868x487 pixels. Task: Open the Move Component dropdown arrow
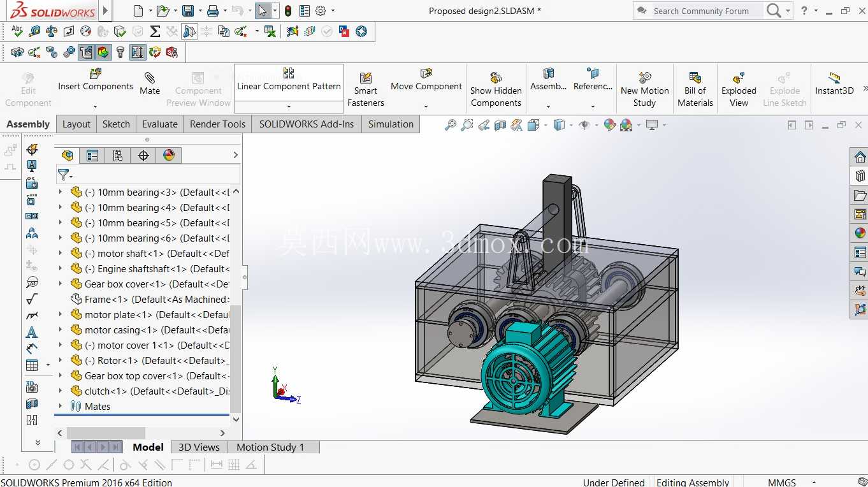coord(426,106)
